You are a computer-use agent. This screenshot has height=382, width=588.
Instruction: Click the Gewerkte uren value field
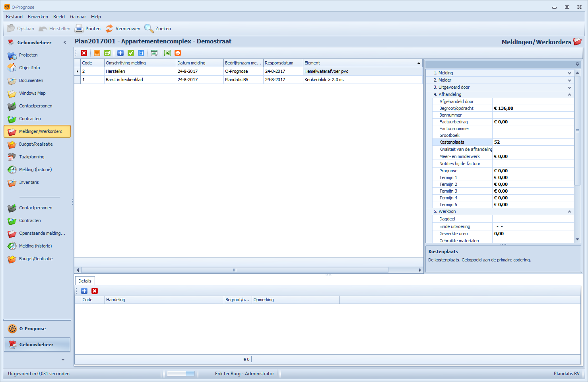pyautogui.click(x=533, y=234)
